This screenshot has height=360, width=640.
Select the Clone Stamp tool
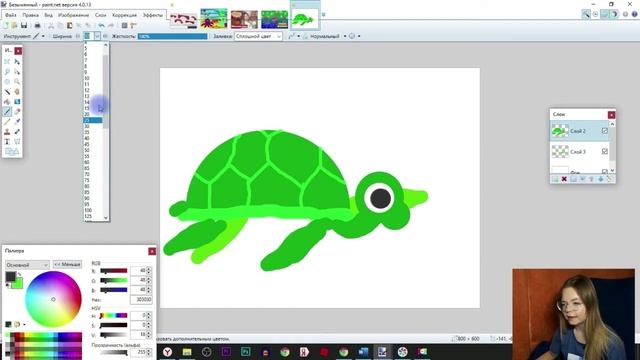pyautogui.click(x=7, y=131)
